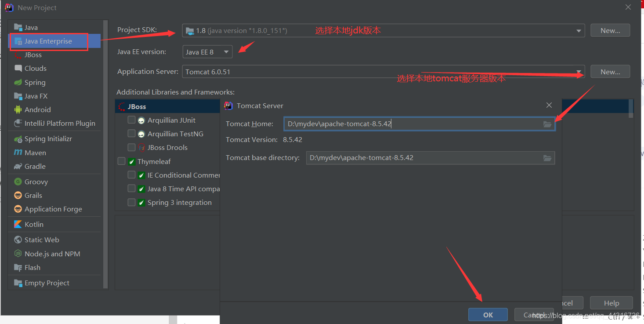The height and width of the screenshot is (324, 644).
Task: Click the Static Web globe icon
Action: [x=18, y=240]
